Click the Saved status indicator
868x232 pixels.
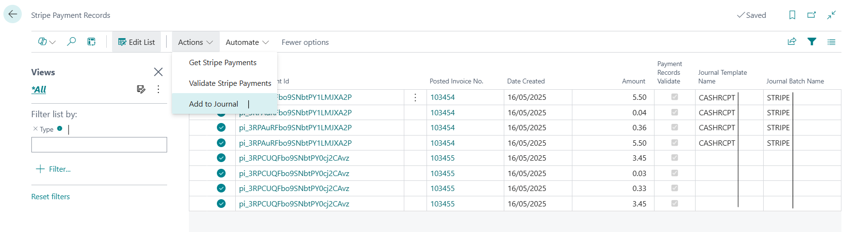coord(752,15)
